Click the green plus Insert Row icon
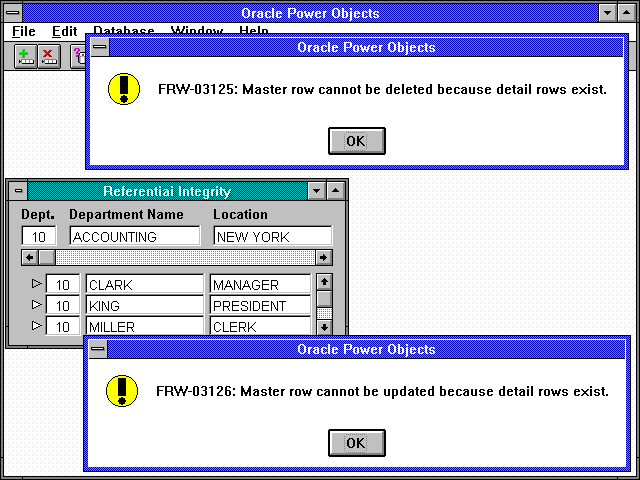This screenshot has width=640, height=480. (26, 56)
